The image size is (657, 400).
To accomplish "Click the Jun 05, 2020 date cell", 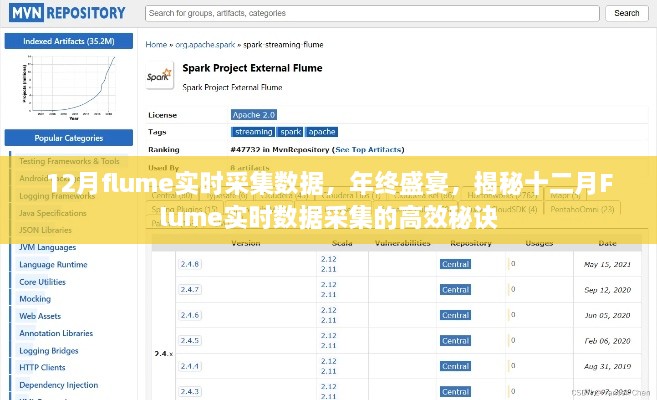I will point(607,315).
